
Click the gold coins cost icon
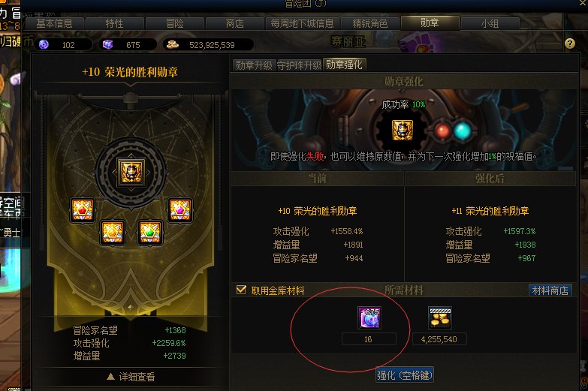pyautogui.click(x=440, y=318)
